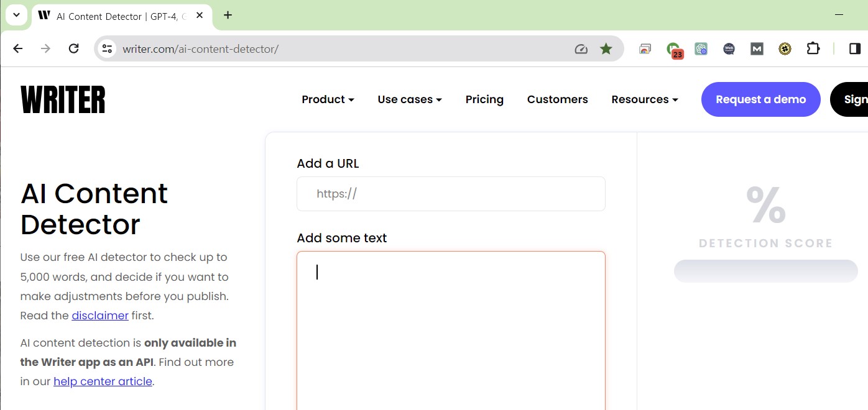Viewport: 868px width, 410px height.
Task: Click the DETECTION SCORE label
Action: [x=765, y=244]
